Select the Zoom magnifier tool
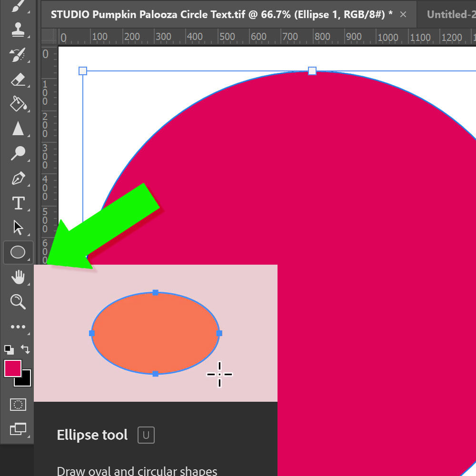The height and width of the screenshot is (476, 476). coord(18,302)
